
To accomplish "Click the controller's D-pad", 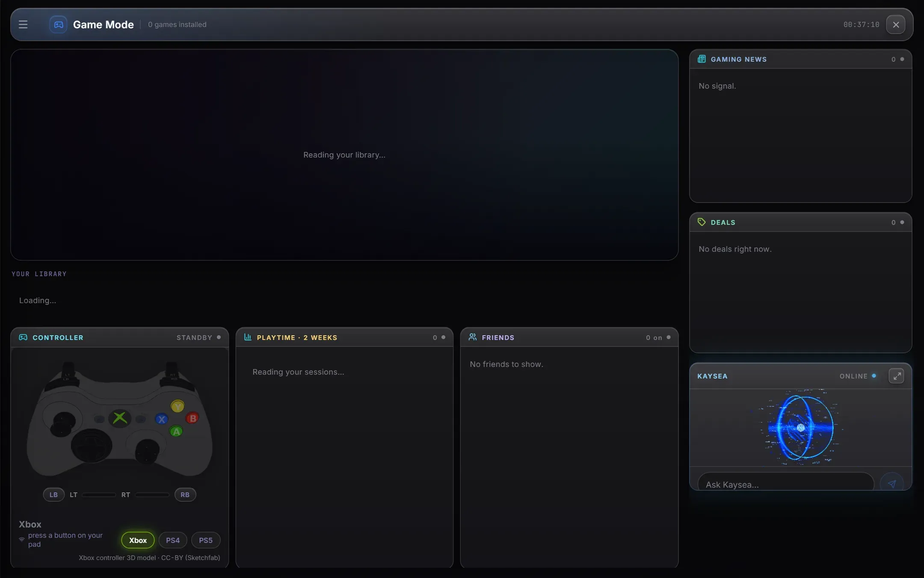I will coord(92,446).
